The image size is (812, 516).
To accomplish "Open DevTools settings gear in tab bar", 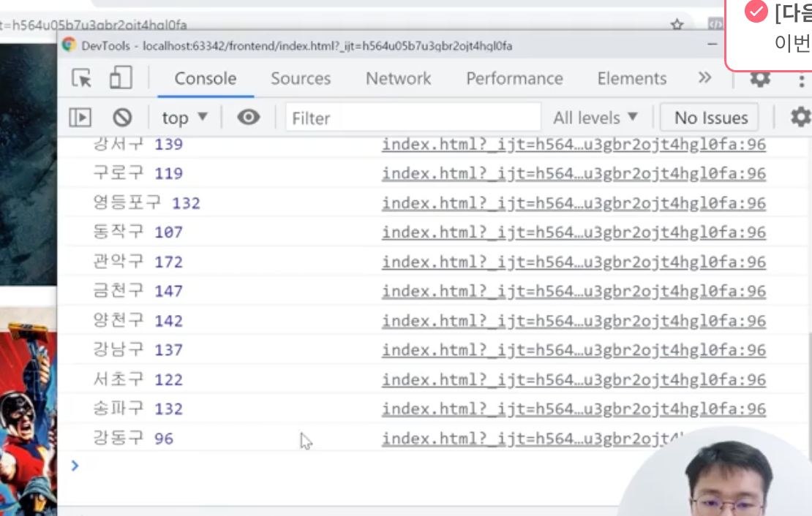I will point(760,78).
